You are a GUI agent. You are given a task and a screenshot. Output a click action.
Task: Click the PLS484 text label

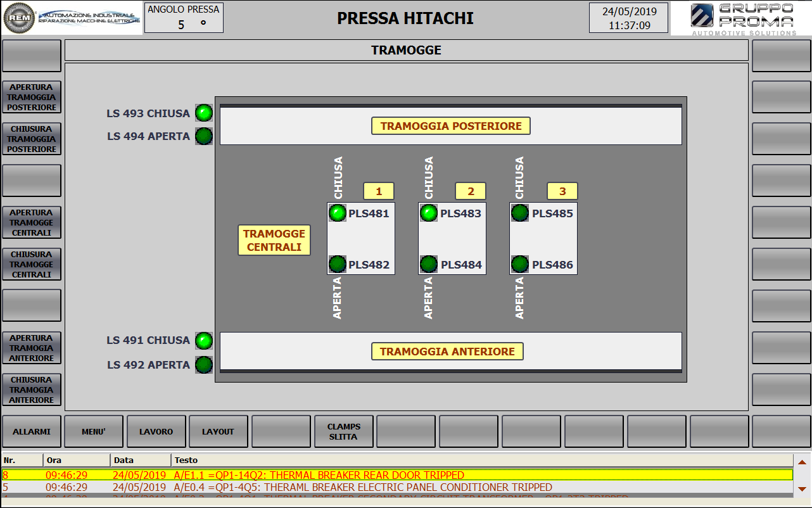click(x=462, y=265)
